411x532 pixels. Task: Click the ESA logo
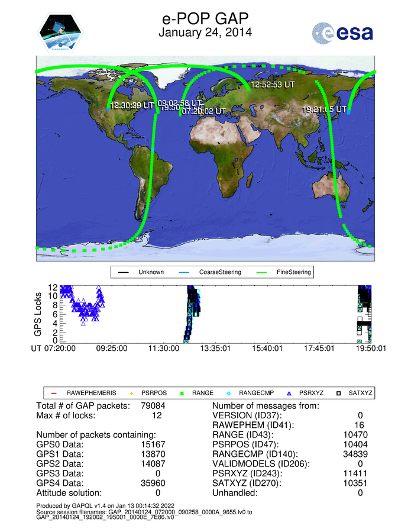coord(343,32)
